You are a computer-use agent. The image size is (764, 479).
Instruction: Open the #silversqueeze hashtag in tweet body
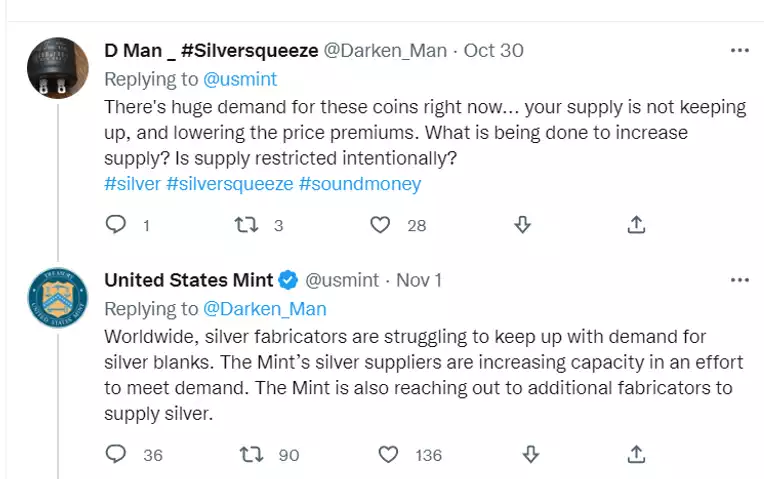pos(229,184)
